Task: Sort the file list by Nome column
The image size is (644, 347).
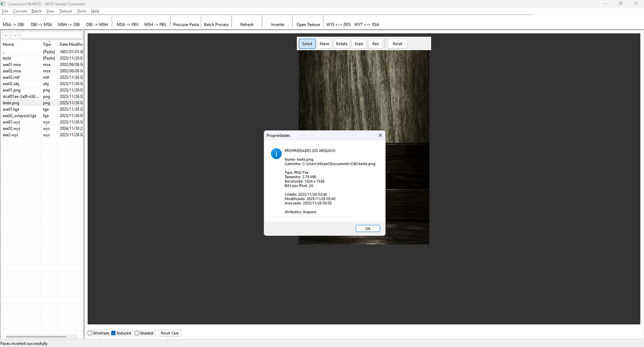Action: (x=21, y=44)
